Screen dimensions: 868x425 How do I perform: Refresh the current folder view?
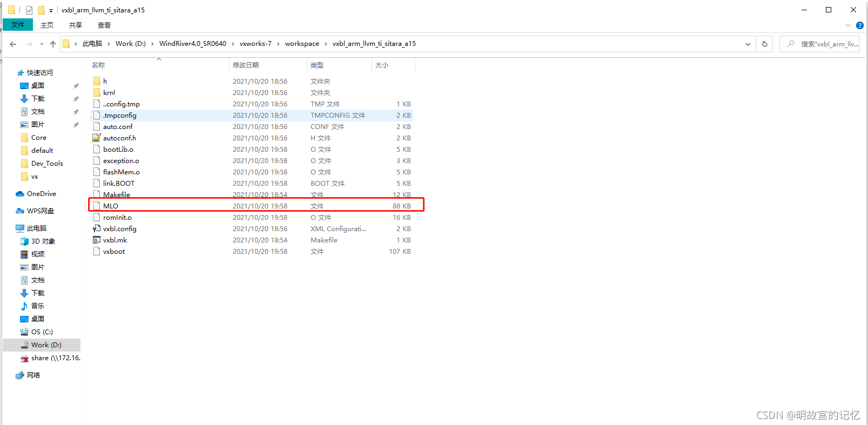point(765,44)
